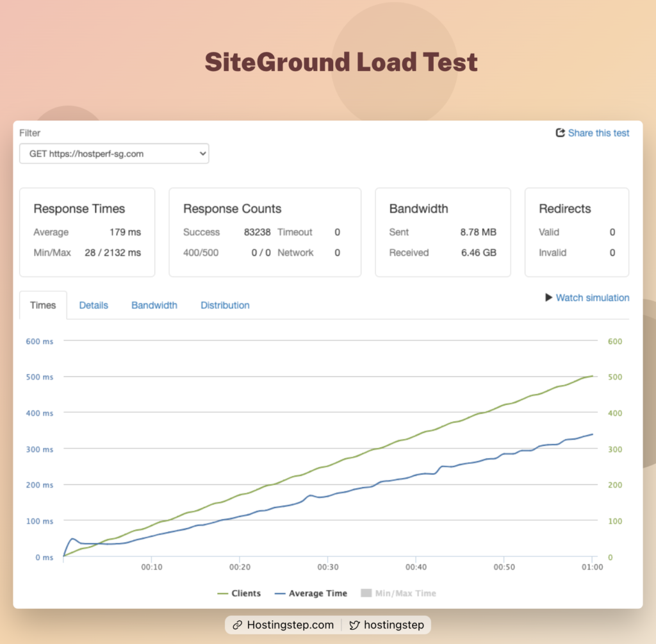Open the Bandwidth tab
The height and width of the screenshot is (644, 656).
(154, 305)
